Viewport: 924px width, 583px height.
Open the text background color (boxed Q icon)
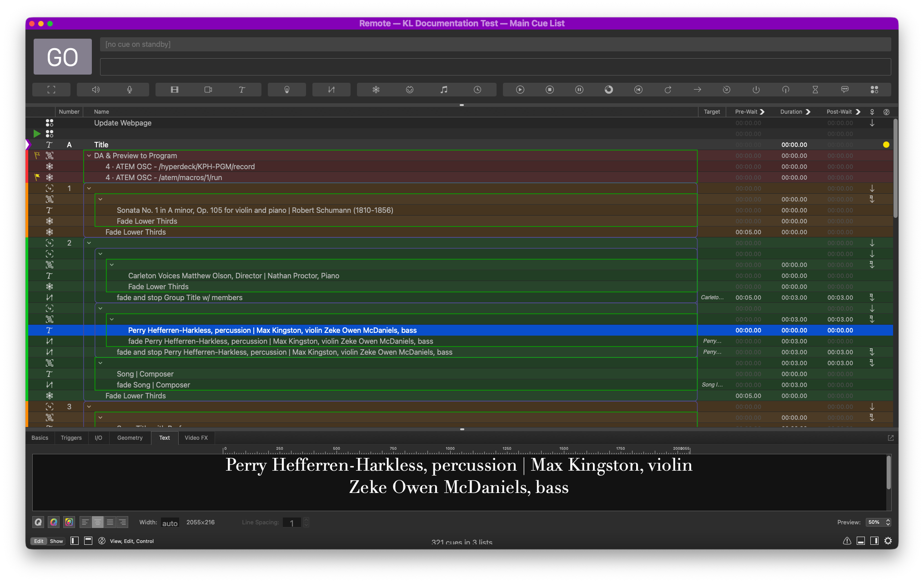[x=69, y=522]
